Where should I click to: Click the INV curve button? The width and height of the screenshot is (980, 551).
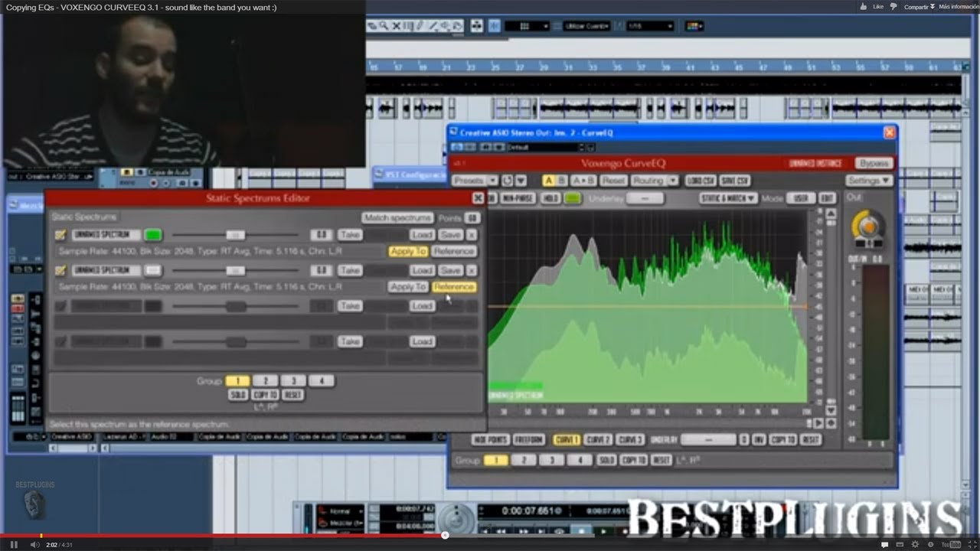point(759,440)
